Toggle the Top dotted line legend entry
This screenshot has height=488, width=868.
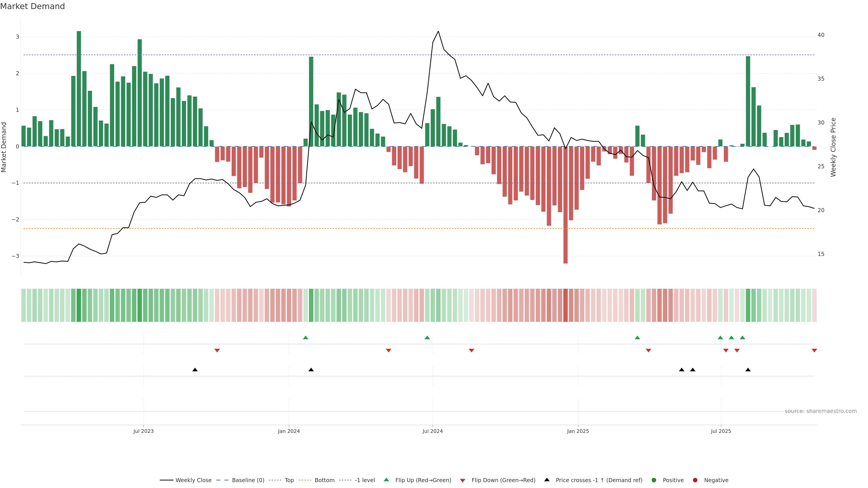pos(289,480)
